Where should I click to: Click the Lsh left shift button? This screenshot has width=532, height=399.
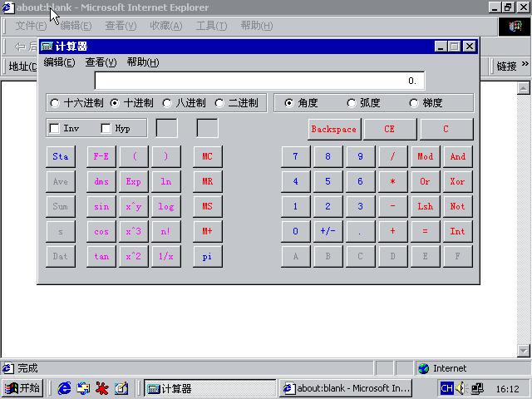coord(425,206)
